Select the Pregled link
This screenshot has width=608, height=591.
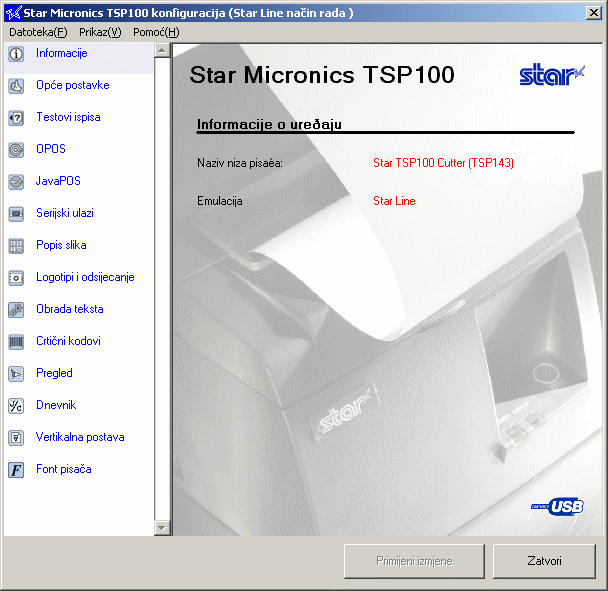(54, 373)
